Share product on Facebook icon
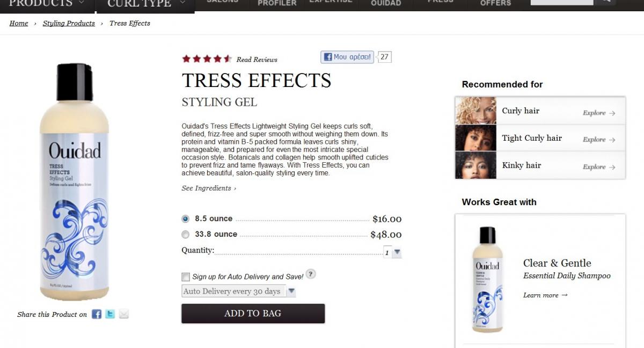The height and width of the screenshot is (348, 644). point(97,314)
